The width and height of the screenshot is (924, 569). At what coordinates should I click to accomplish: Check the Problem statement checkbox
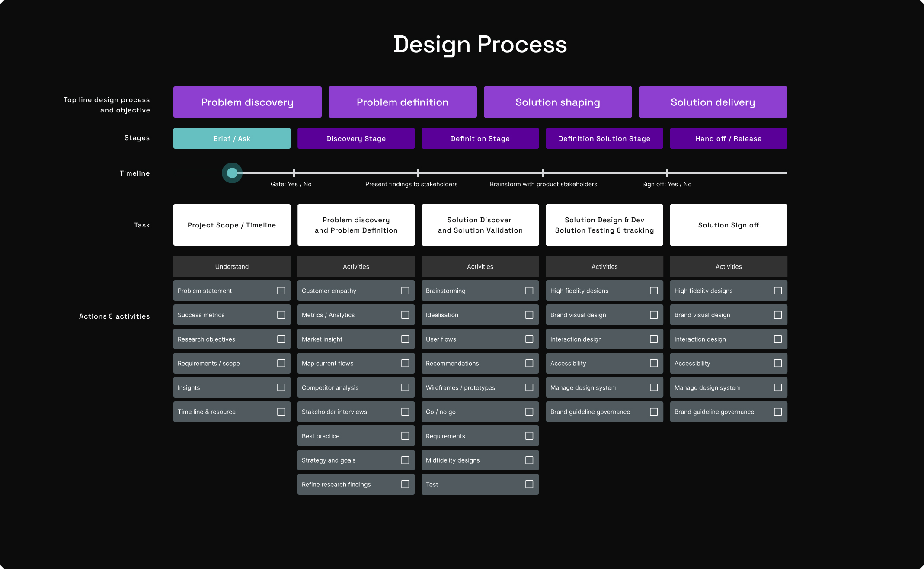pos(281,291)
